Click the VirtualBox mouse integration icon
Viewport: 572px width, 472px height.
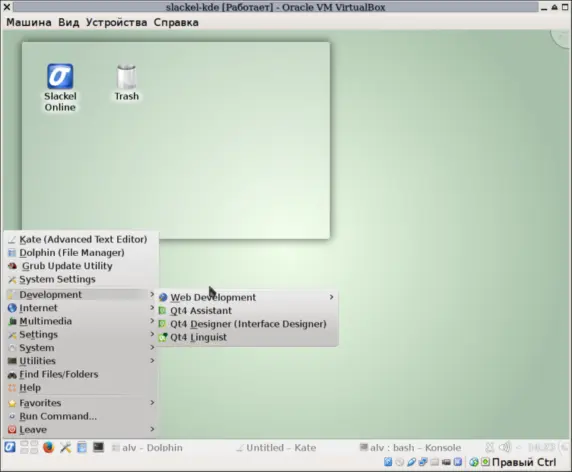[x=474, y=462]
